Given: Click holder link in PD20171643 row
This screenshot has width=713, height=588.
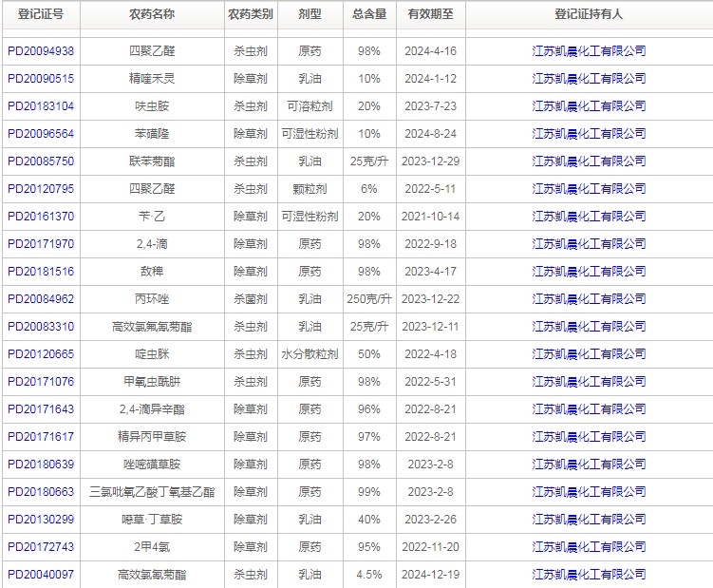Looking at the screenshot, I should click(x=589, y=409).
